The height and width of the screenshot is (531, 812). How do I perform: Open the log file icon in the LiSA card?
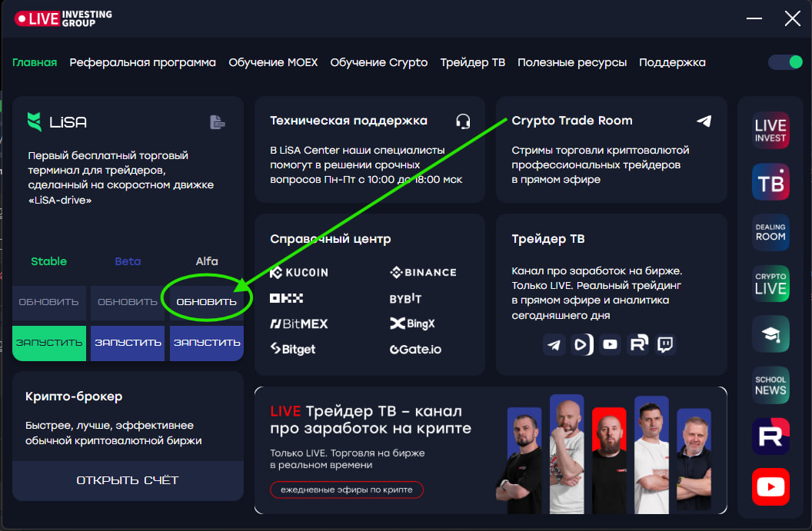(x=218, y=122)
